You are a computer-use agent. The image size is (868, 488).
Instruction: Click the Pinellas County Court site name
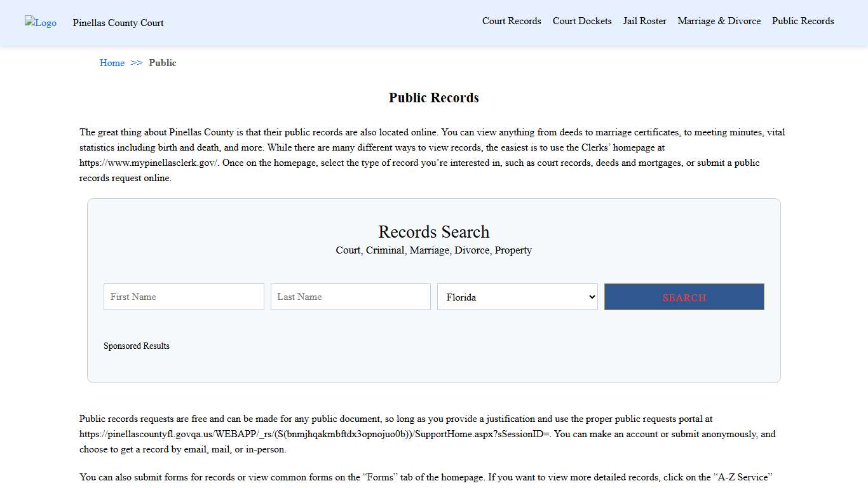point(118,23)
